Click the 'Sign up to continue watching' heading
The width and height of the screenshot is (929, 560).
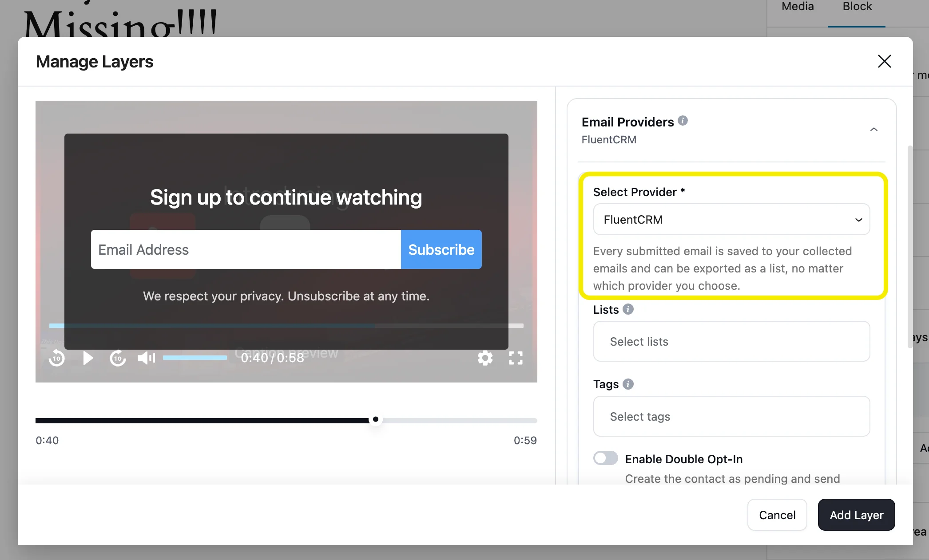point(286,197)
